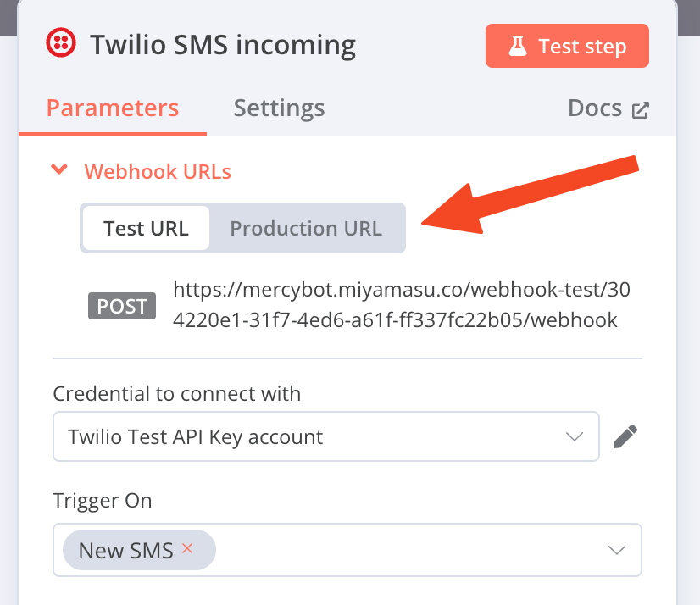Click the flask icon on Test step
Viewport: 700px width, 605px height.
pos(518,46)
